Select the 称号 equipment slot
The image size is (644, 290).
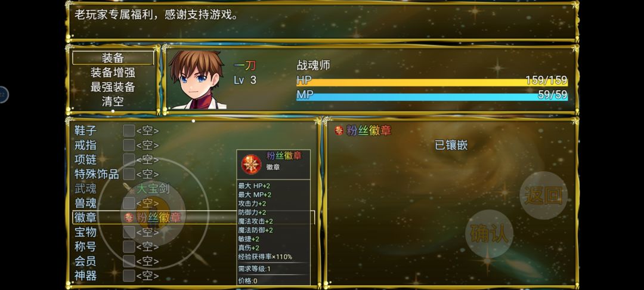pos(194,246)
